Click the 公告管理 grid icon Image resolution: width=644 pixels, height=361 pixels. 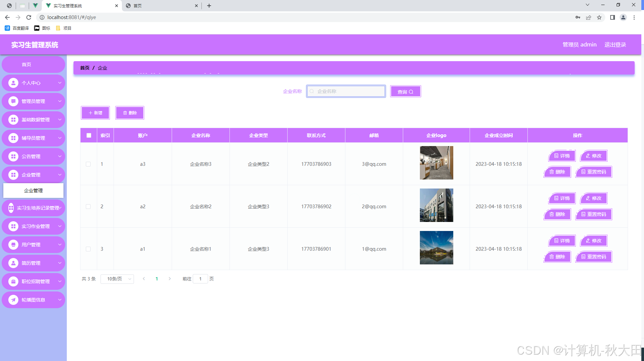click(13, 156)
